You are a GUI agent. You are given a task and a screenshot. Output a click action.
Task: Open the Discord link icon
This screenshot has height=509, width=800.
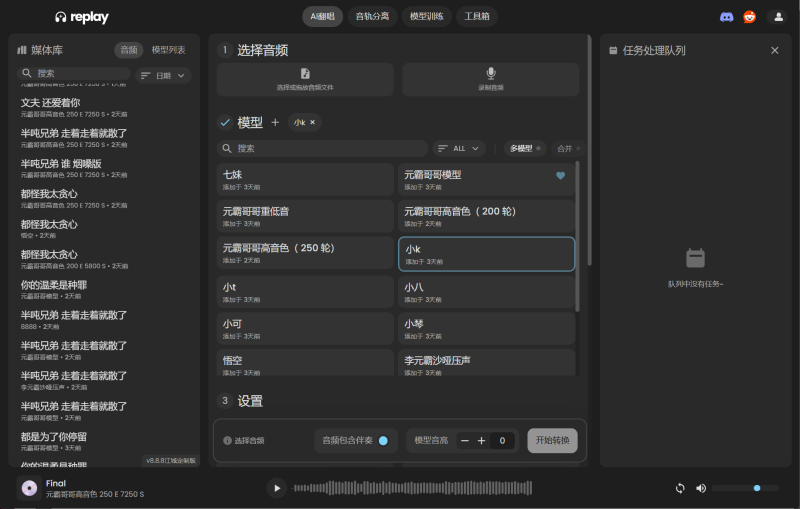[x=727, y=17]
